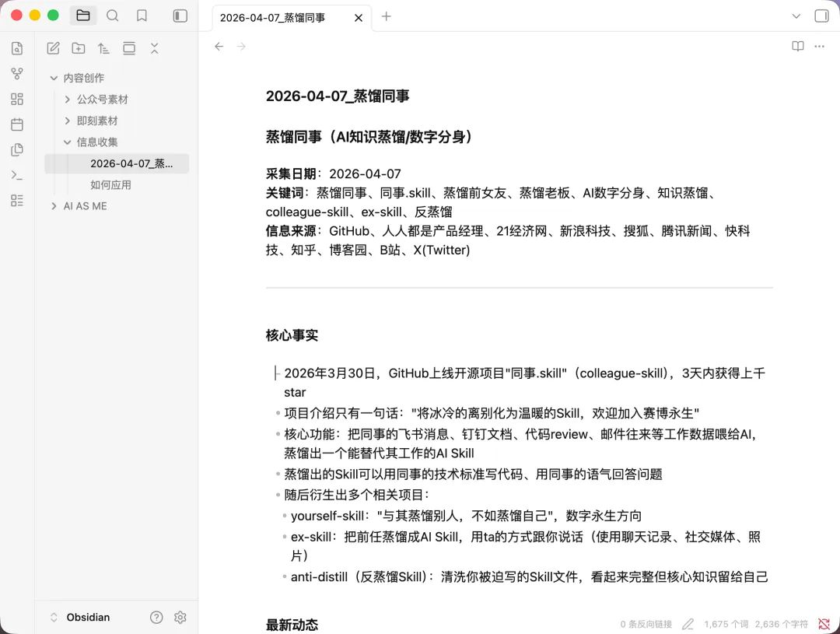Image resolution: width=840 pixels, height=634 pixels.
Task: Open graph view from the ribbon
Action: pyautogui.click(x=17, y=74)
